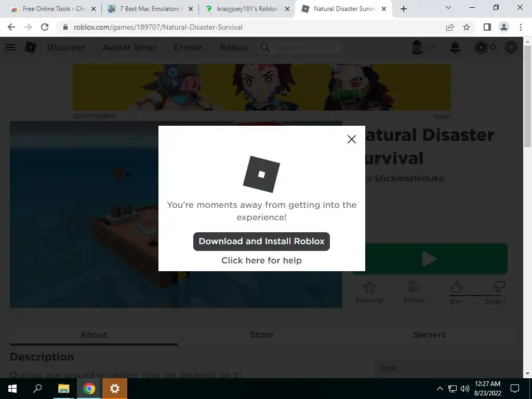Screen dimensions: 532x399
Task: Click the search magnifier icon in navbar
Action: 264,47
